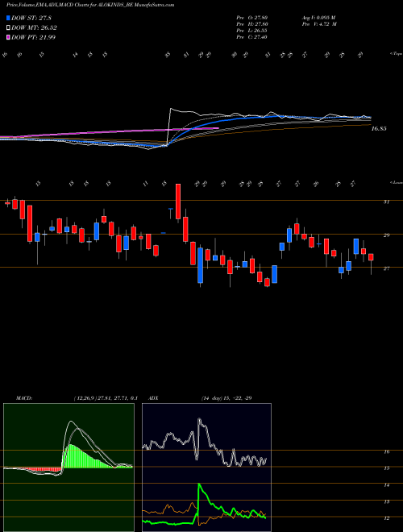Click the 'Pre C: 27.40' value
403x532 pixels.
[251, 37]
